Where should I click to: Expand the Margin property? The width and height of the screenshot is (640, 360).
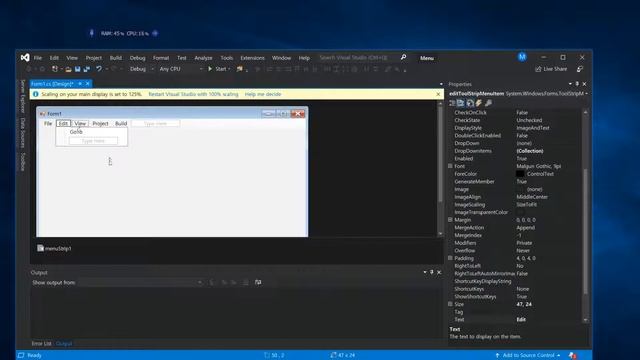450,220
